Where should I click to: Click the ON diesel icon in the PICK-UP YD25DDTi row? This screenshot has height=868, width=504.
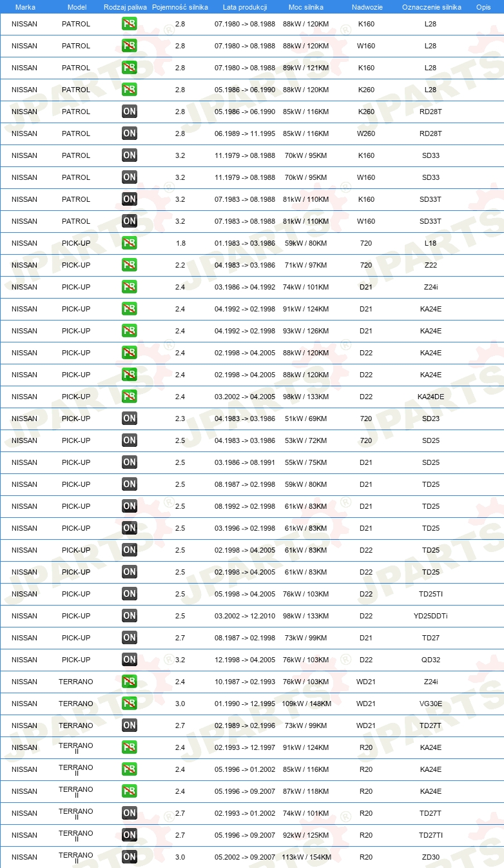(130, 616)
